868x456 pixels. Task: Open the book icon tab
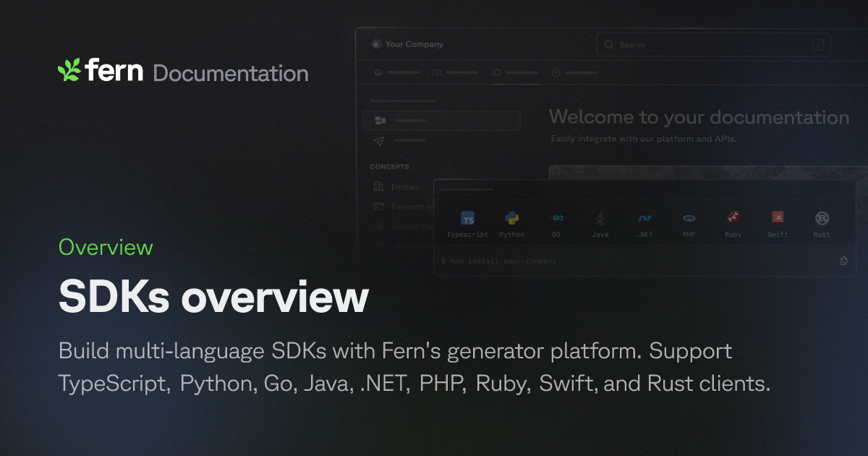click(x=437, y=72)
